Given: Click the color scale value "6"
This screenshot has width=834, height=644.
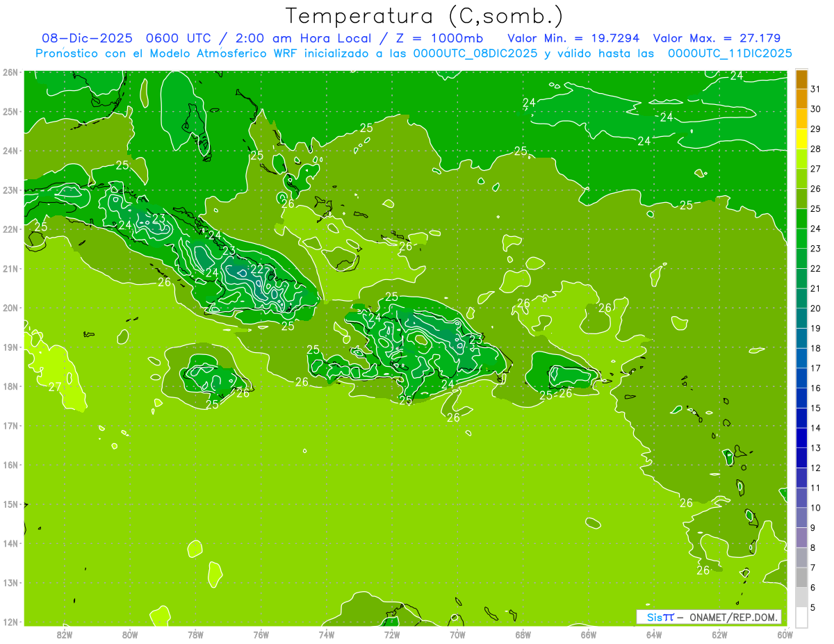Looking at the screenshot, I should tap(812, 587).
